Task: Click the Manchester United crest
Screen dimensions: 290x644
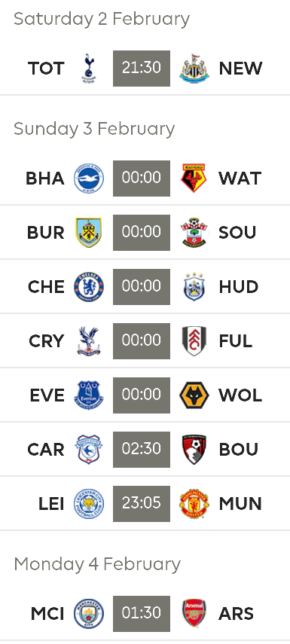Action: 194,504
